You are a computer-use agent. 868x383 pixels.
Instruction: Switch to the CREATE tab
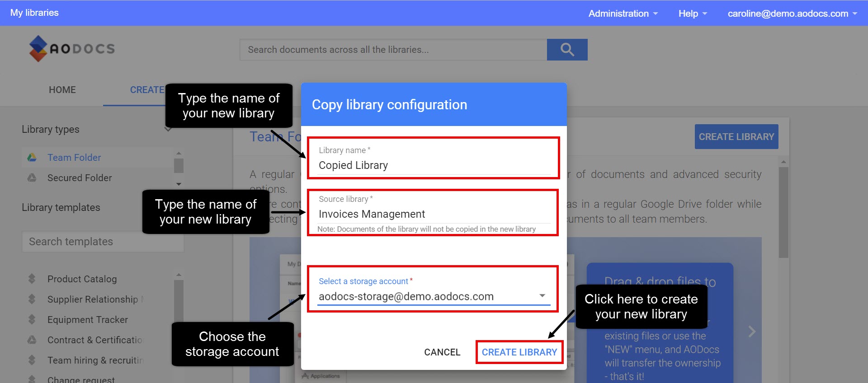coord(147,89)
